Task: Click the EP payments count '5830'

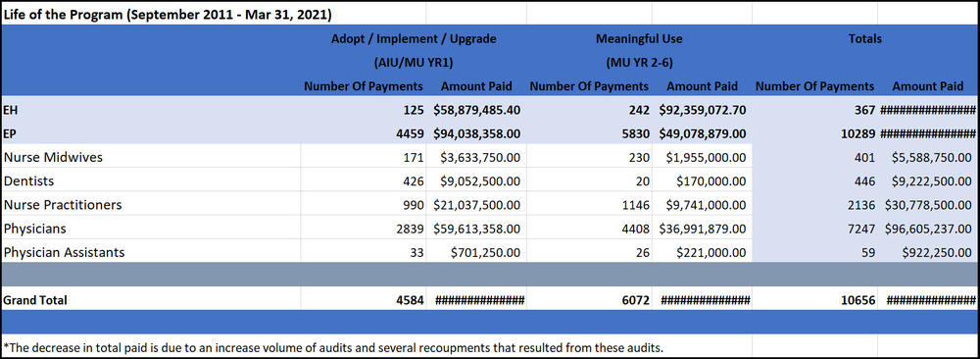Action: click(636, 133)
